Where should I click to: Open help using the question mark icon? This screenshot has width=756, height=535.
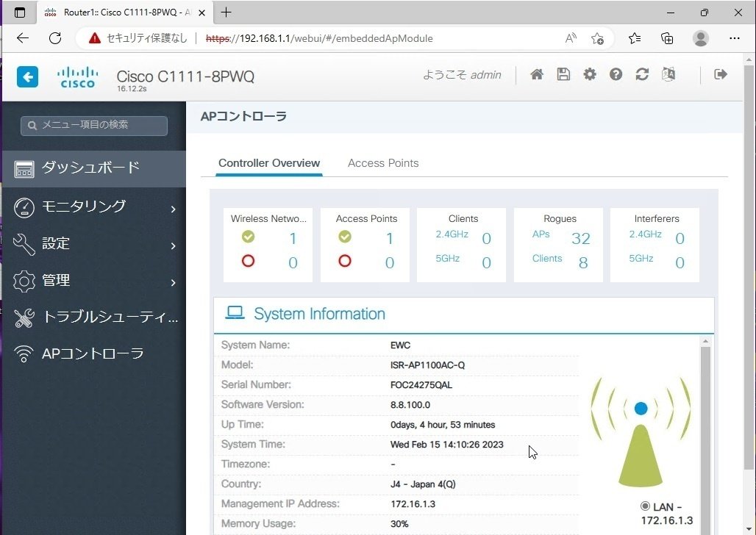(616, 74)
